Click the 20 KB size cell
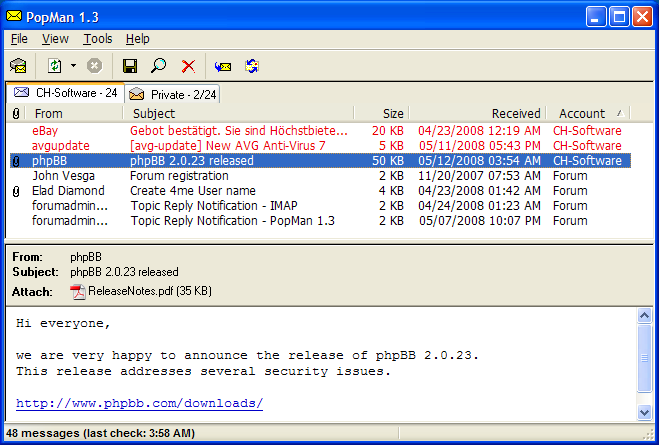 point(388,131)
